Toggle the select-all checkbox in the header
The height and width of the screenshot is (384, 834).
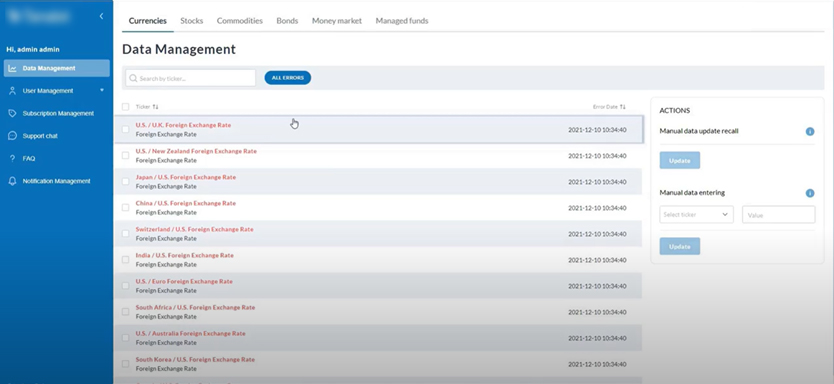coord(126,107)
